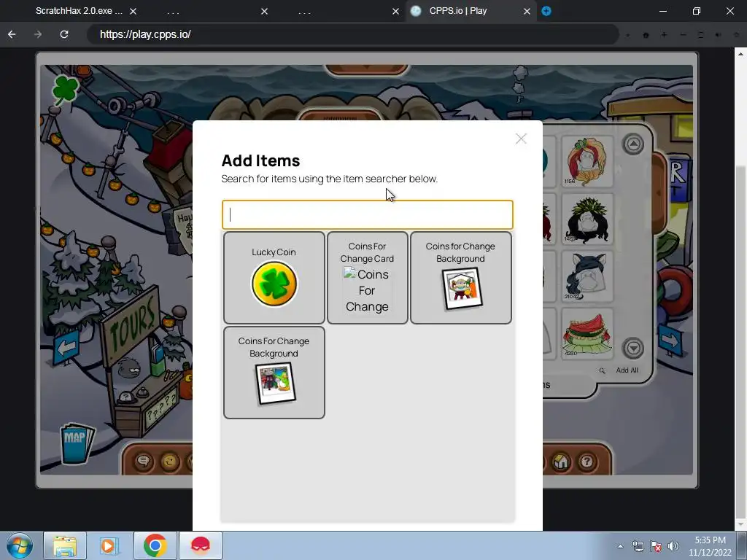Close the ScratchHax 2.0.exe tab
Screen dimensions: 747x560
[133, 11]
